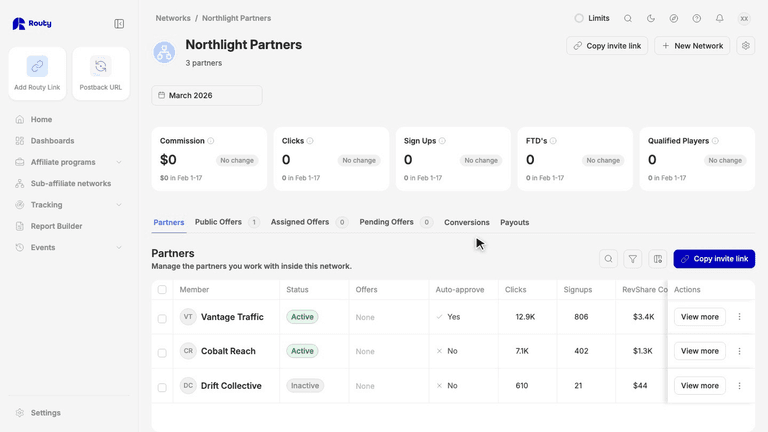Collapse the sidebar panel icon

pyautogui.click(x=119, y=24)
